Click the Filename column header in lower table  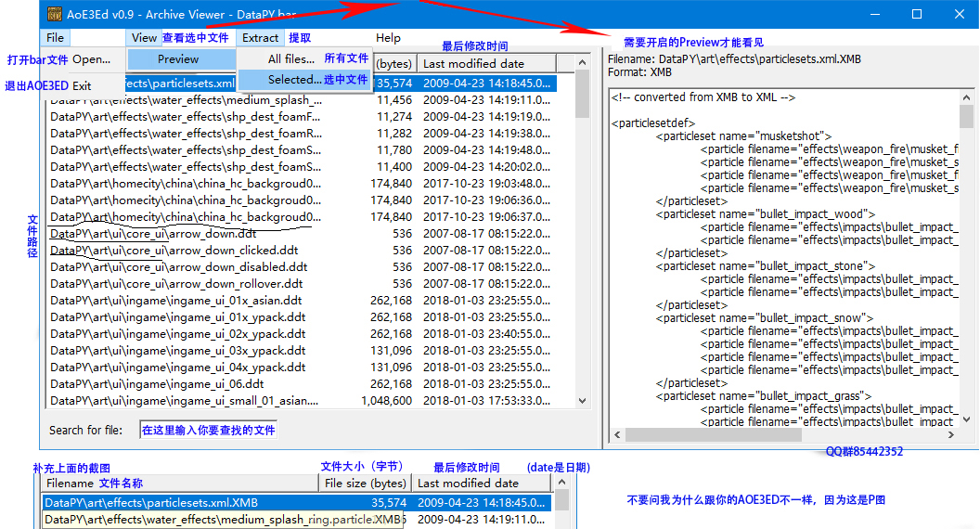180,484
